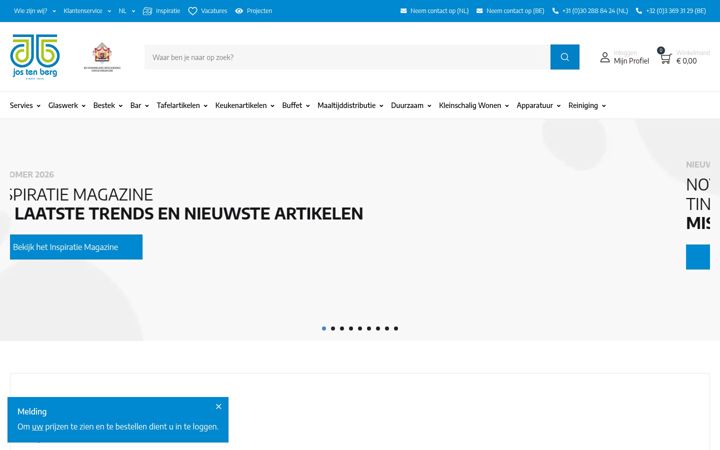Select the fifth carousel slide dot

point(360,328)
